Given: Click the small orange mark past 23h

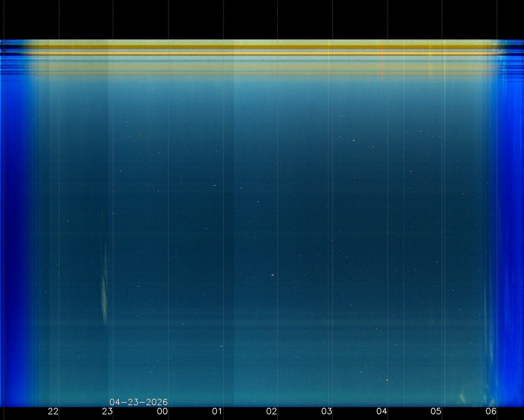Looking at the screenshot, I should click(x=140, y=134).
